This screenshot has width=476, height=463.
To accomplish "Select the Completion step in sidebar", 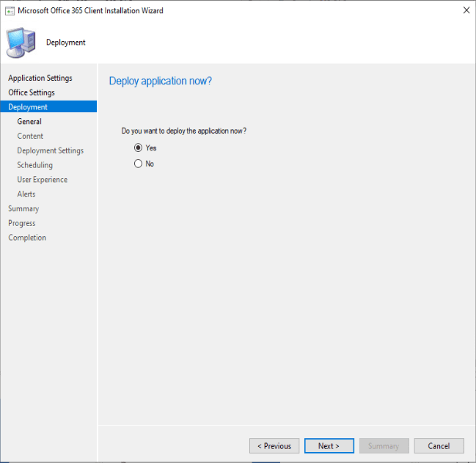I will 27,238.
